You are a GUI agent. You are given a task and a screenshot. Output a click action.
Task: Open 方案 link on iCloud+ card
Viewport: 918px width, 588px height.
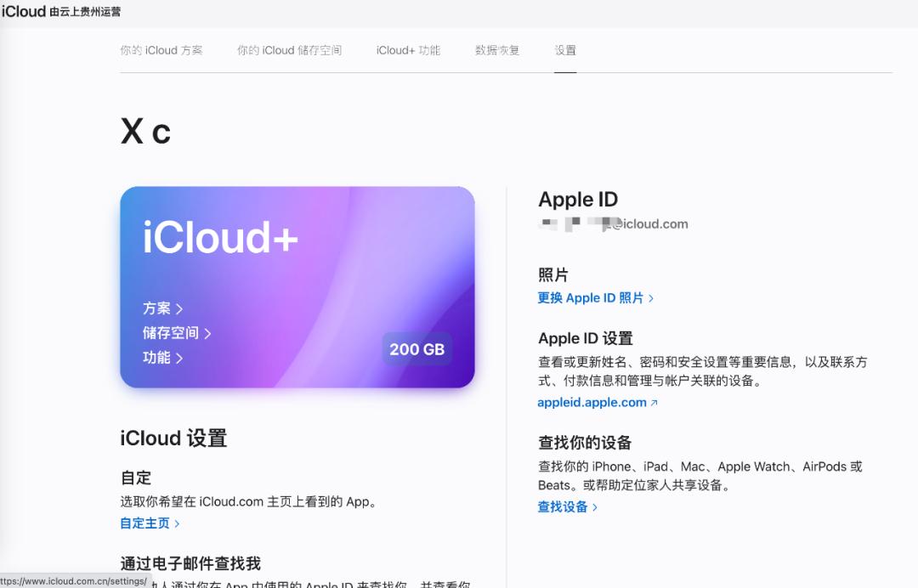click(x=162, y=308)
